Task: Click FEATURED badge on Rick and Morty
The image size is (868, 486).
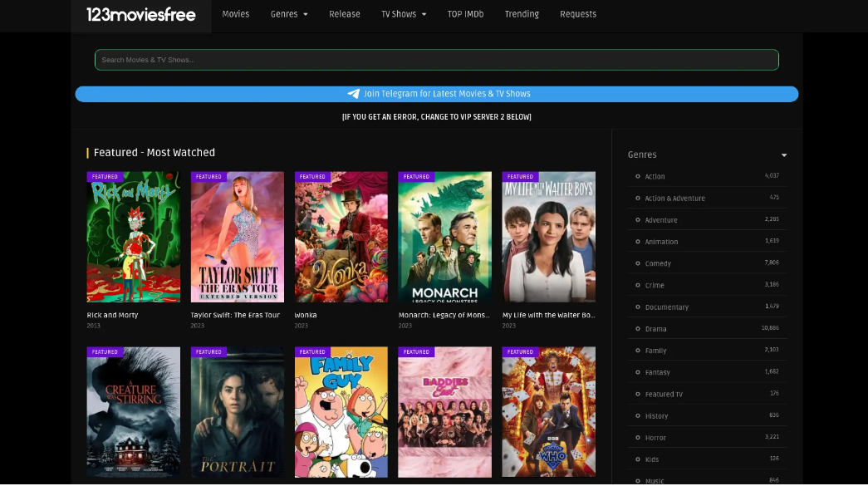Action: pyautogui.click(x=105, y=177)
